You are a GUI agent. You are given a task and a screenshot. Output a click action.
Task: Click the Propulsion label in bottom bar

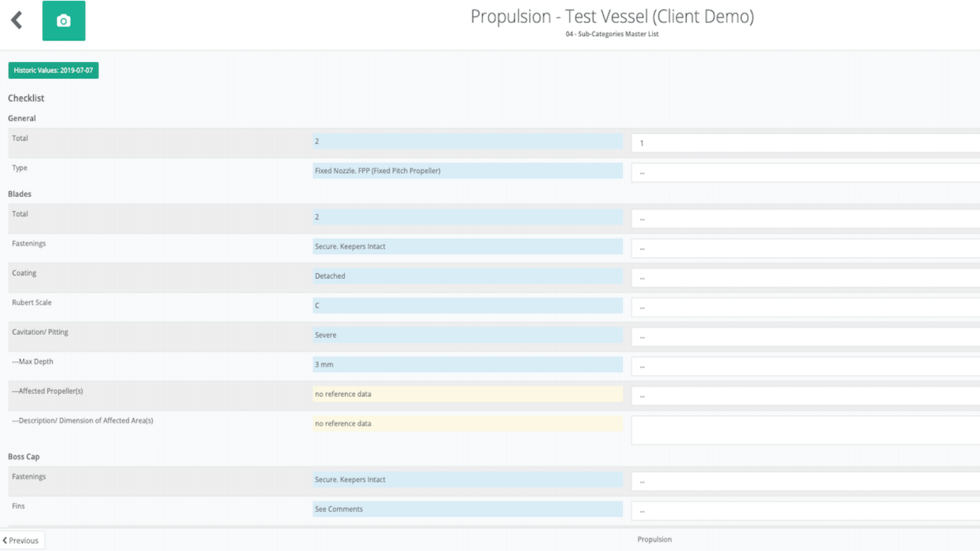(x=654, y=539)
